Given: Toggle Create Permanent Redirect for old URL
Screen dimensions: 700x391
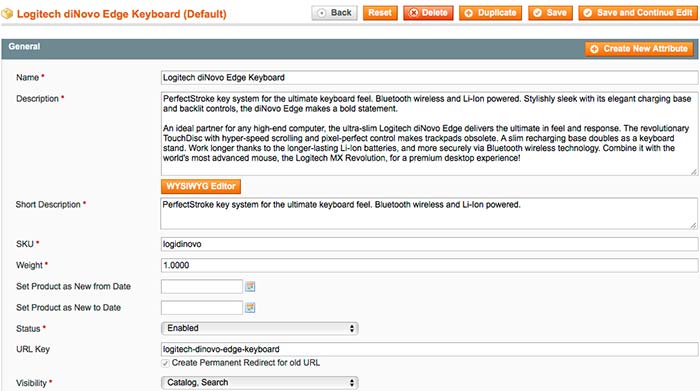Looking at the screenshot, I should tap(165, 363).
